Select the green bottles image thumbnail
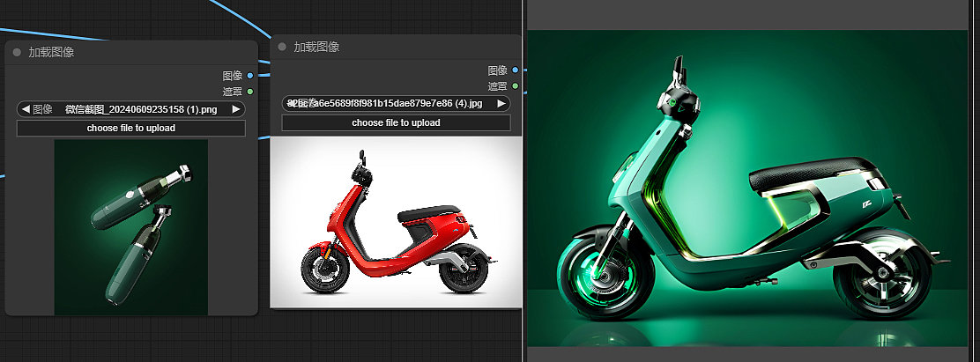Image resolution: width=980 pixels, height=362 pixels. point(130,226)
